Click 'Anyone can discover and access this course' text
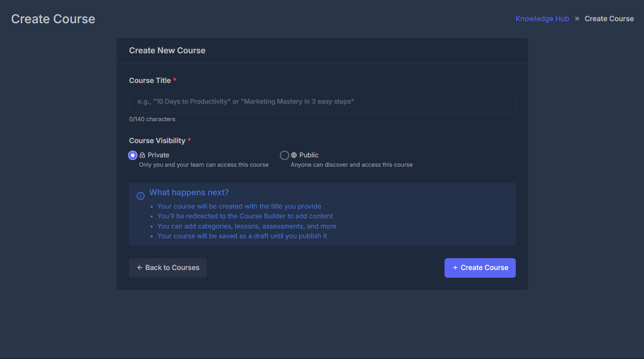The image size is (644, 359). click(x=352, y=165)
